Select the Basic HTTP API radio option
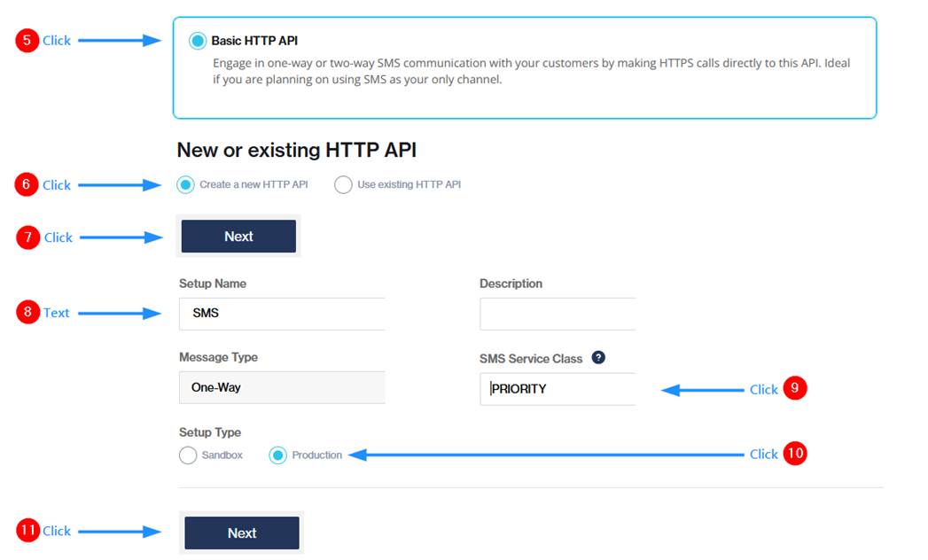This screenshot has height=560, width=928. pos(198,41)
